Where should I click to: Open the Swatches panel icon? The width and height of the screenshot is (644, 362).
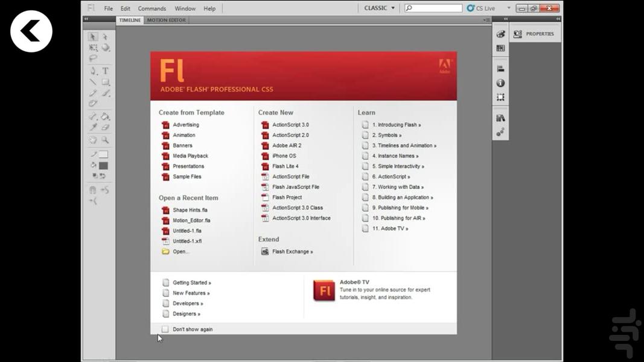pyautogui.click(x=500, y=48)
